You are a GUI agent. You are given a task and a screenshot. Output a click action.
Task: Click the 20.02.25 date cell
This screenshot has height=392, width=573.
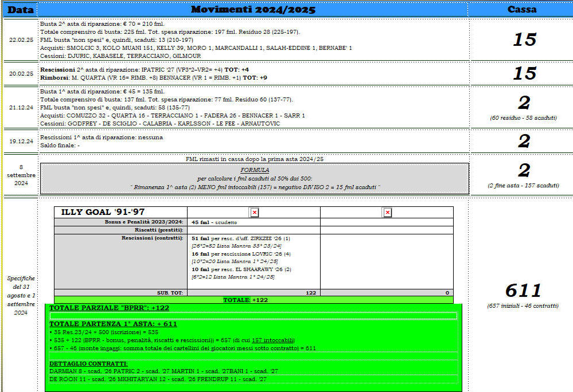click(x=21, y=73)
